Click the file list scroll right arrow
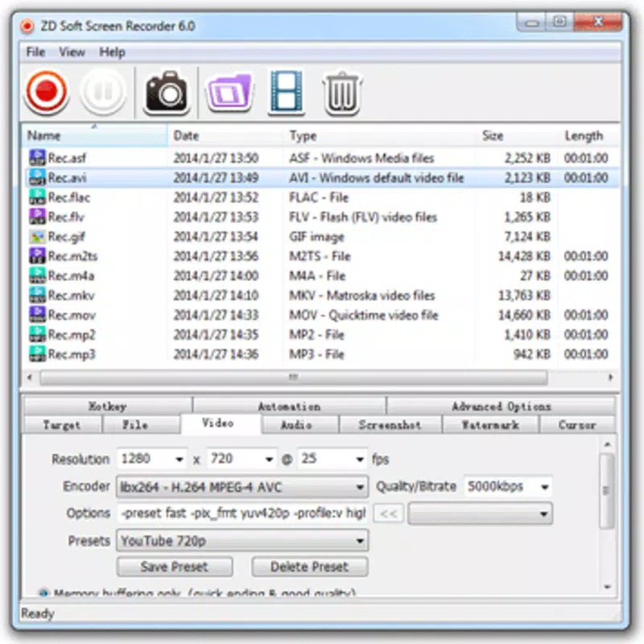 click(x=610, y=377)
